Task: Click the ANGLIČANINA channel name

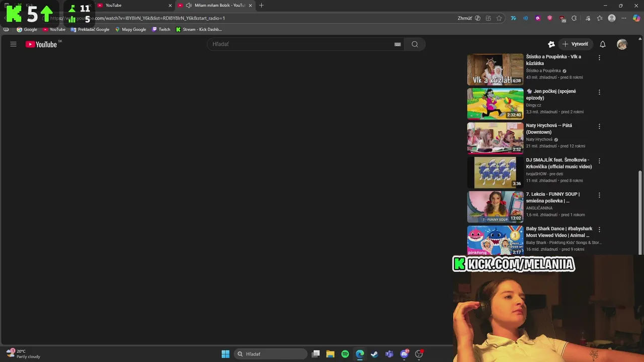Action: click(539, 208)
